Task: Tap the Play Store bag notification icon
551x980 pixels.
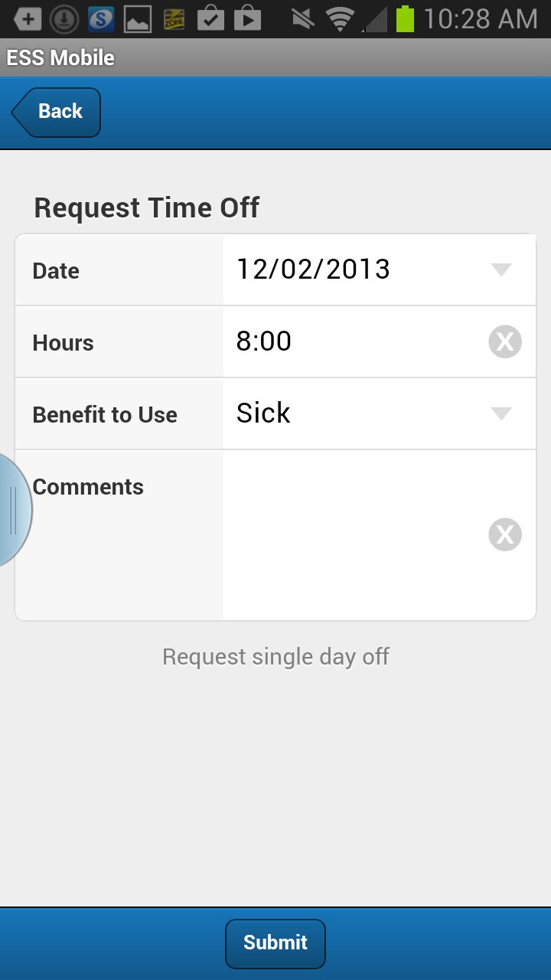Action: pyautogui.click(x=247, y=19)
